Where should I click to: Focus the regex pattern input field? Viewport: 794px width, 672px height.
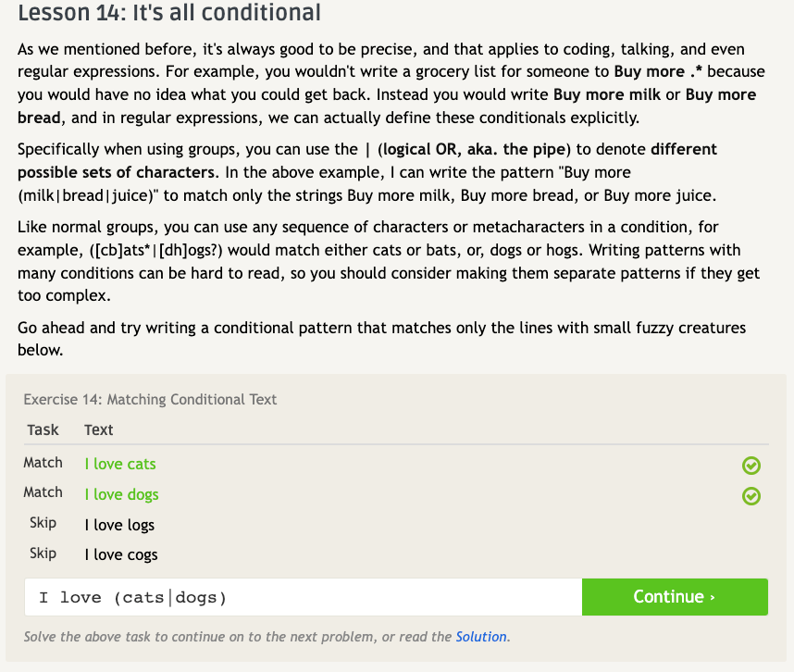click(304, 597)
